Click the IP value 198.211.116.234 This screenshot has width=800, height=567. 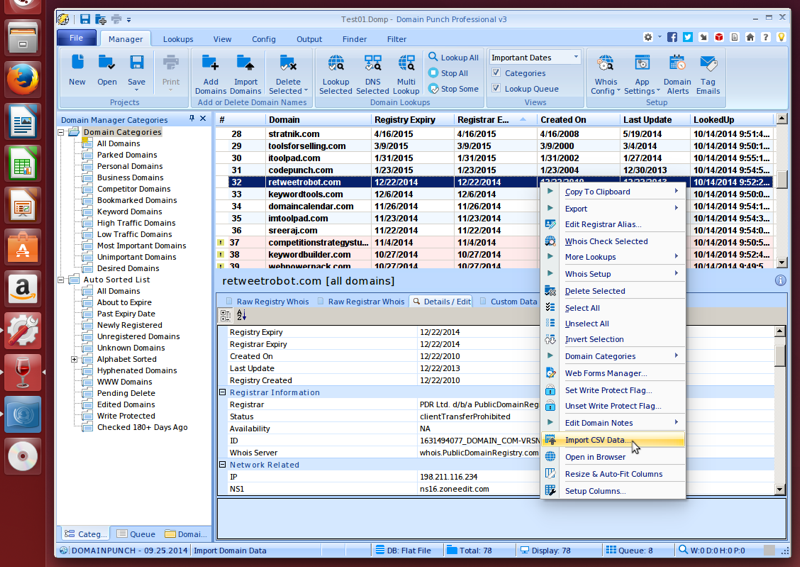pos(448,477)
